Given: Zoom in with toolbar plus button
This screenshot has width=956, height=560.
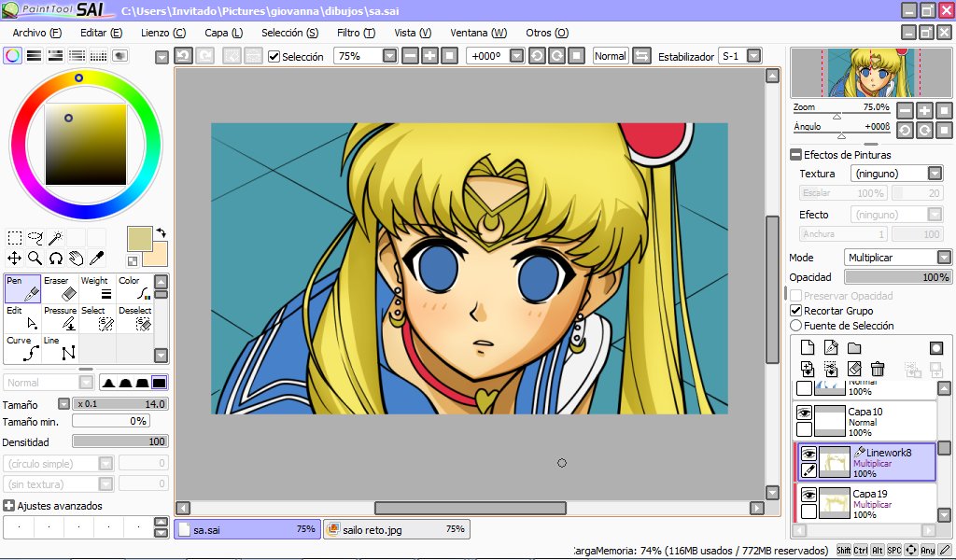Looking at the screenshot, I should [429, 56].
